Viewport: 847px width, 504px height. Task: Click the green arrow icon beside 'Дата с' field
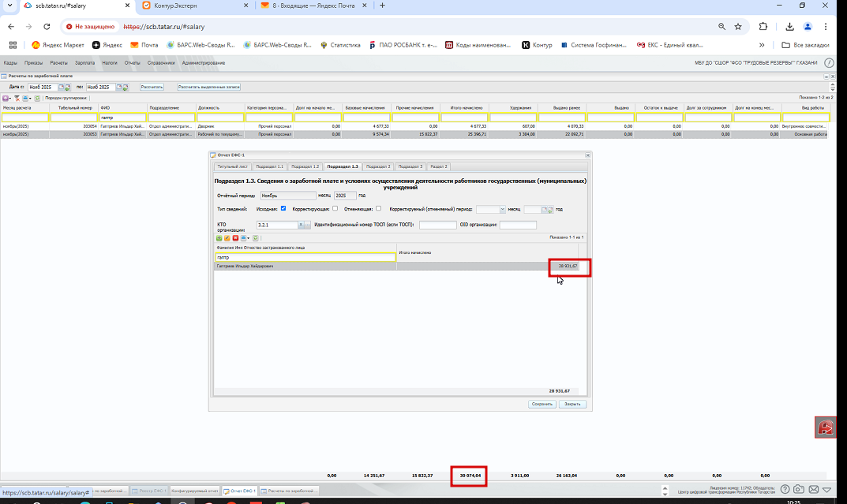(68, 87)
